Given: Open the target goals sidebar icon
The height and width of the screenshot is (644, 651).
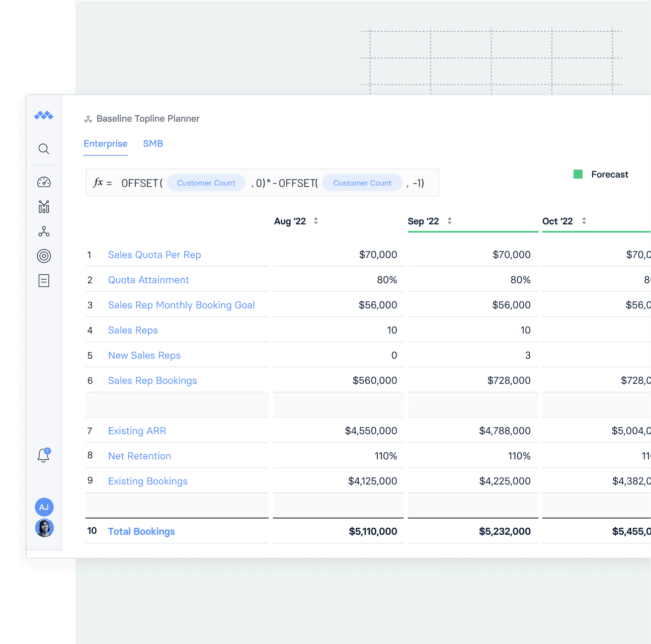Looking at the screenshot, I should [44, 256].
